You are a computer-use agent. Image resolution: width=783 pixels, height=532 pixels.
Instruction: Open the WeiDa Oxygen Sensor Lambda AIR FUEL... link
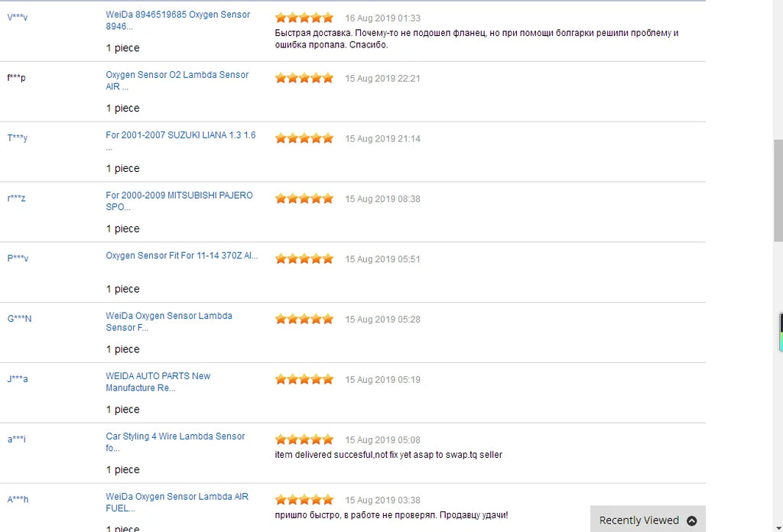pos(177,502)
